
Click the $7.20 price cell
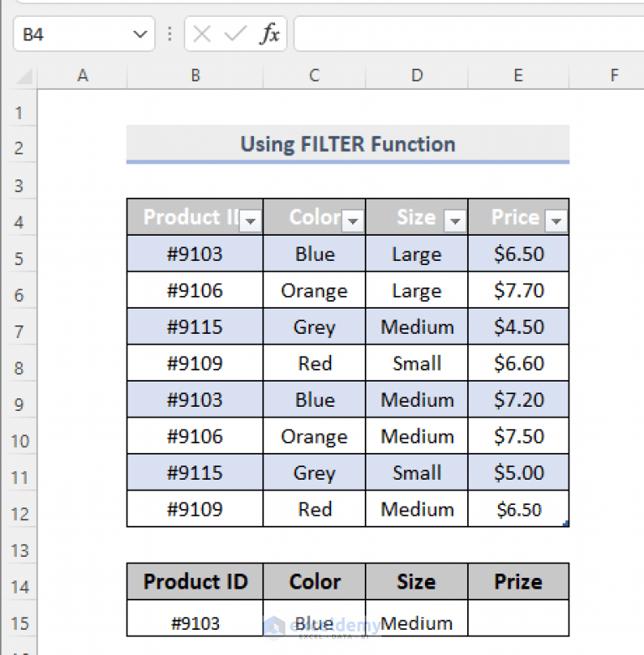coord(518,400)
